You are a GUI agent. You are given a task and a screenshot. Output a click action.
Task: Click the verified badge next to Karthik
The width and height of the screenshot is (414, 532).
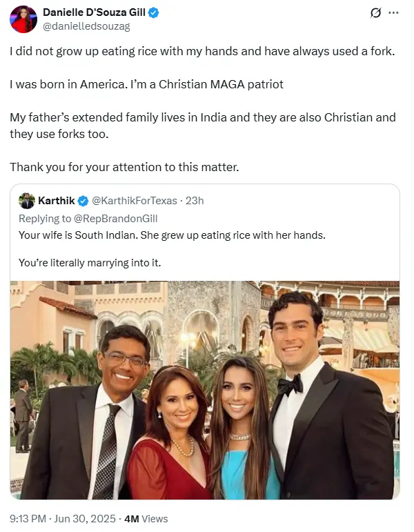[x=83, y=201]
